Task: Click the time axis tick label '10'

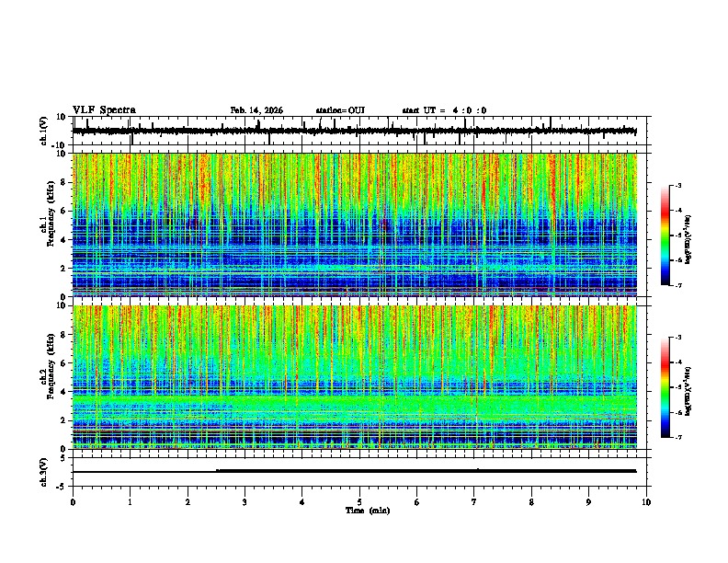Action: (x=646, y=502)
